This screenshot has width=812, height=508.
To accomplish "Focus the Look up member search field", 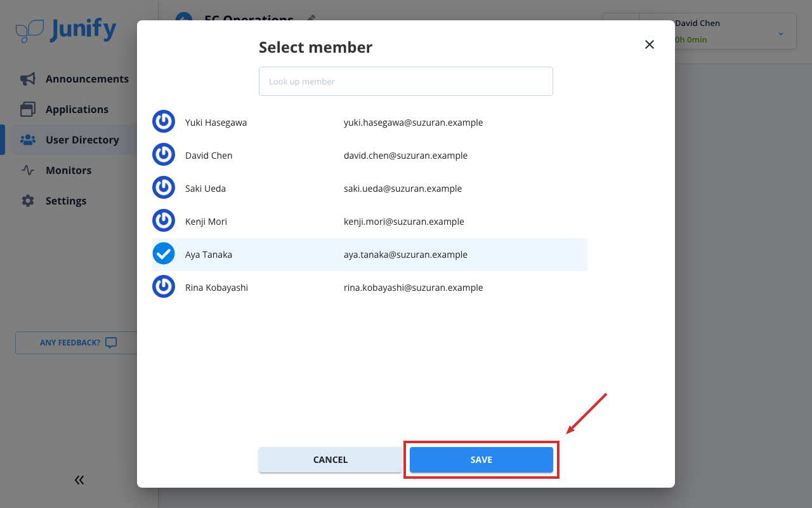I will [x=406, y=81].
